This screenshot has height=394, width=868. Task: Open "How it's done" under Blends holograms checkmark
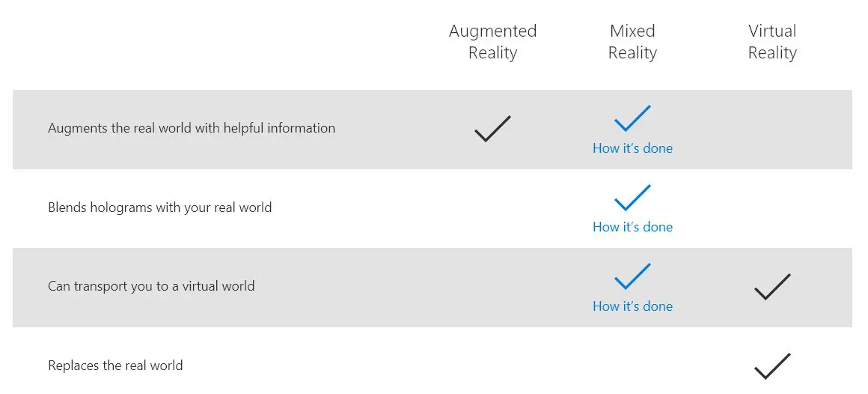click(x=632, y=227)
